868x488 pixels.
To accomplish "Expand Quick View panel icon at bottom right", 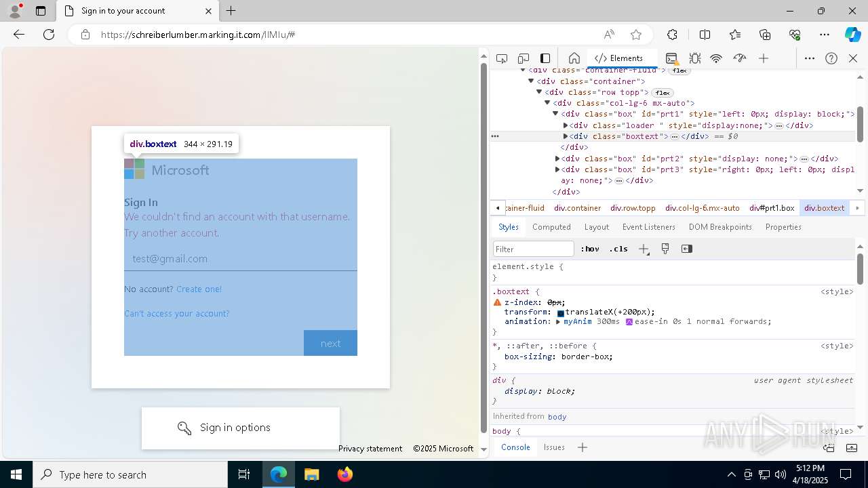I will click(x=850, y=447).
